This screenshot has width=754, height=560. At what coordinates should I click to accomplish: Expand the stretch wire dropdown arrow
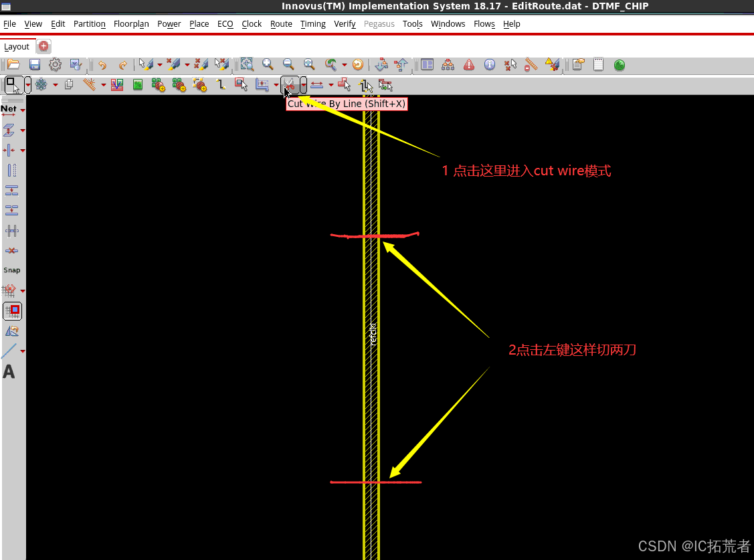331,85
